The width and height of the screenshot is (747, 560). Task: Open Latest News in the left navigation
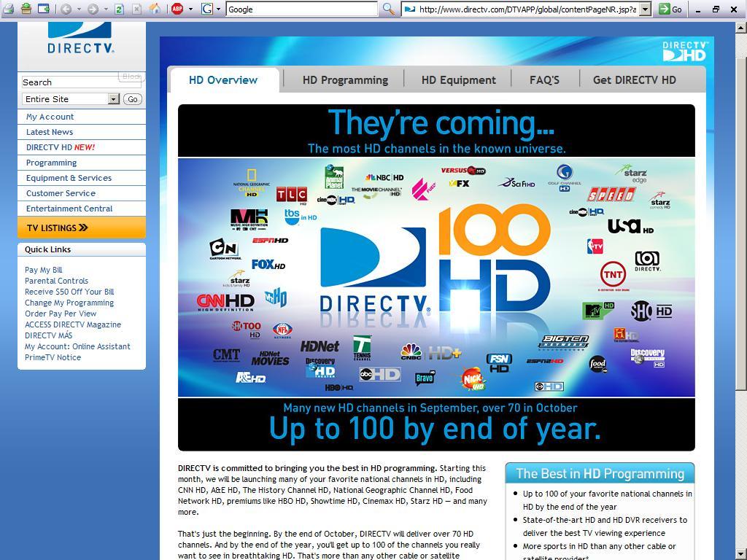click(82, 132)
